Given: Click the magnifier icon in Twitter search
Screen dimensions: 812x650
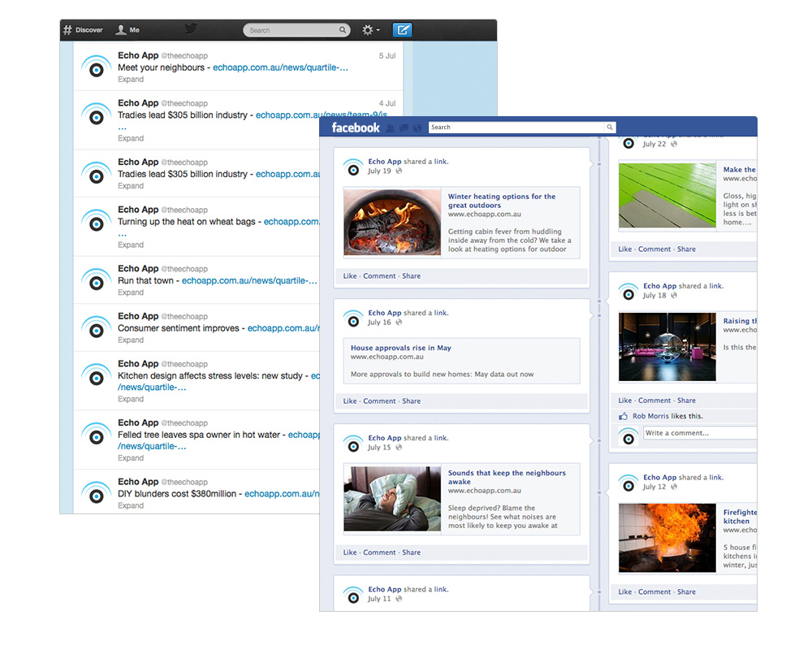Looking at the screenshot, I should pyautogui.click(x=343, y=30).
